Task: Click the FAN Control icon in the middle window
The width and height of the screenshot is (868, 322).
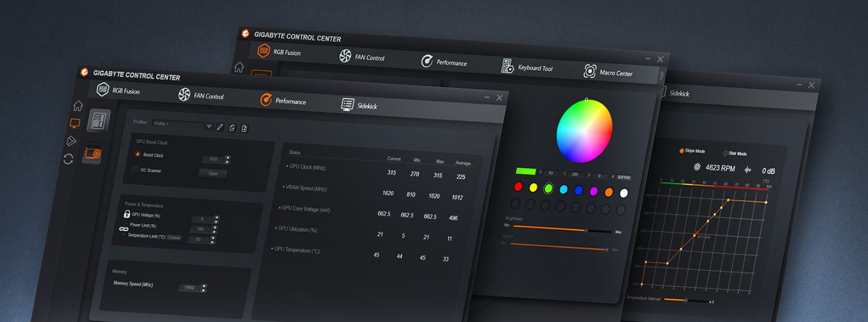Action: (x=345, y=56)
